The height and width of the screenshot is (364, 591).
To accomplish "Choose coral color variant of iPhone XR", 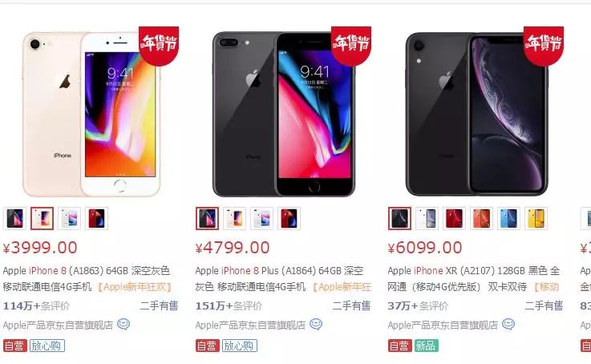I will 481,219.
